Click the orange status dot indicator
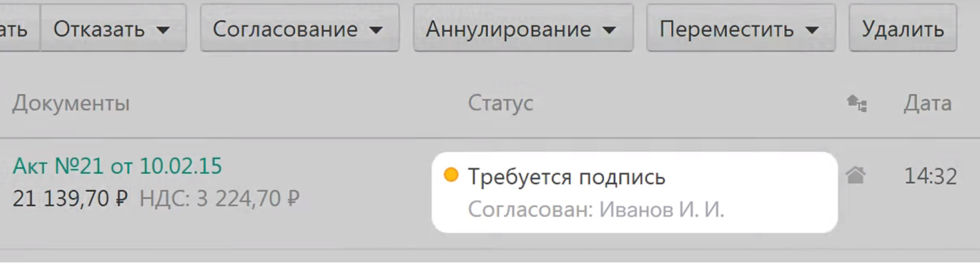980x263 pixels. [x=451, y=175]
